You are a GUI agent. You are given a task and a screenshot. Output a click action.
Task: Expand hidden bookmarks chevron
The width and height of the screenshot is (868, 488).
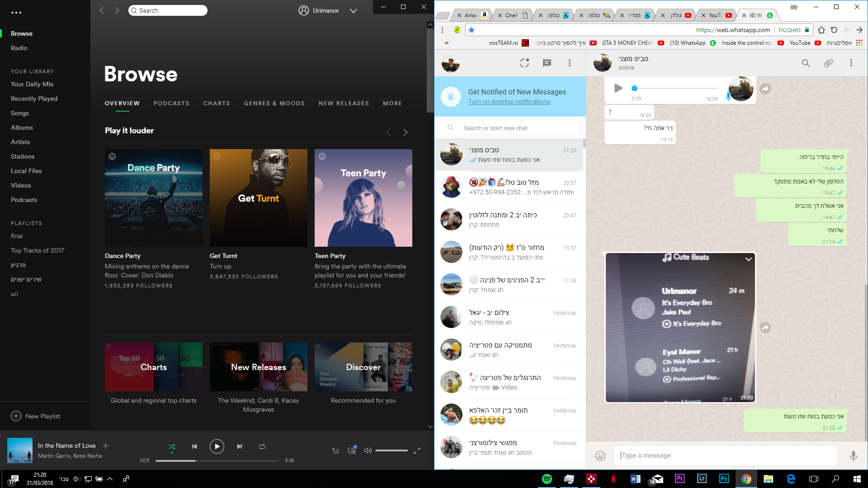click(447, 43)
